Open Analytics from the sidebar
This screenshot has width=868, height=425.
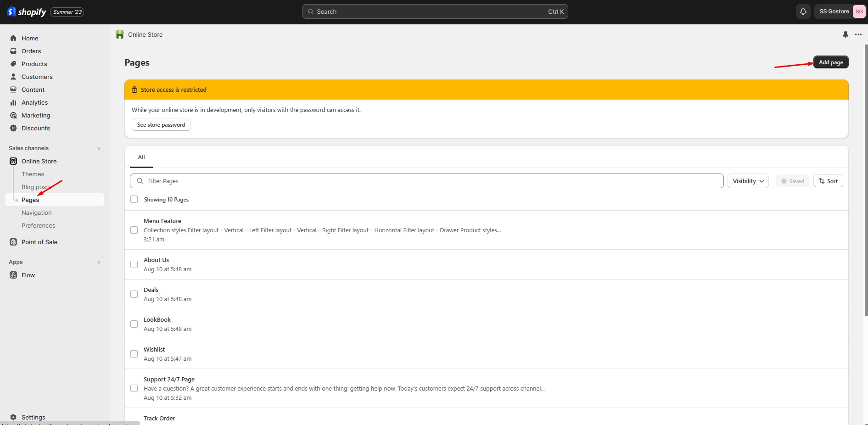(x=34, y=102)
